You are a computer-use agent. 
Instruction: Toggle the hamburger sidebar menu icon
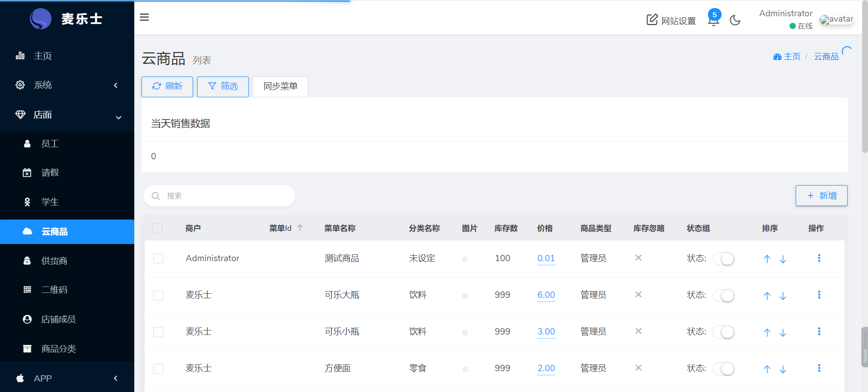coord(144,17)
